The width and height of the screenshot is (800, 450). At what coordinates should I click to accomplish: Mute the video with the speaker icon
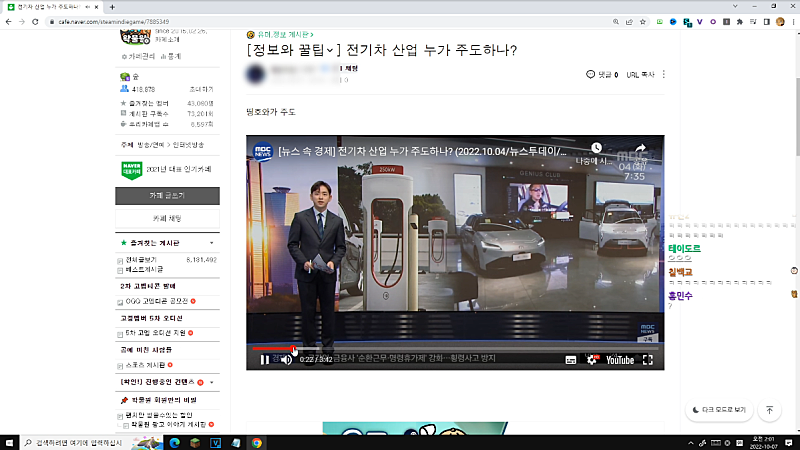point(287,360)
